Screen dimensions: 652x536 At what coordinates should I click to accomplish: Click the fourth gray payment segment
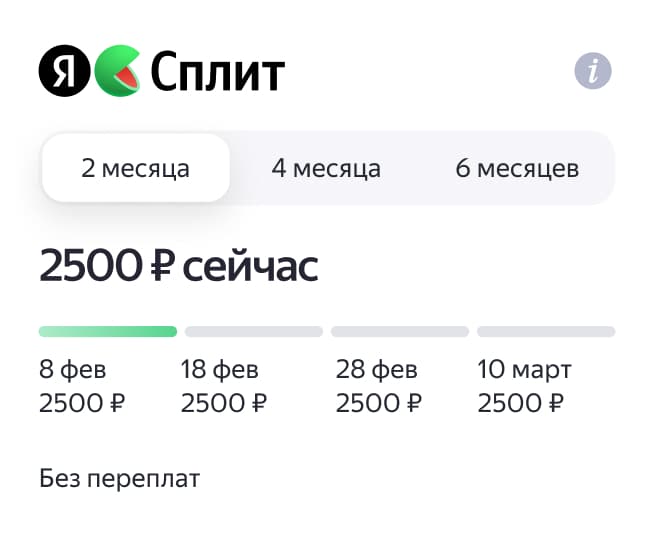546,331
